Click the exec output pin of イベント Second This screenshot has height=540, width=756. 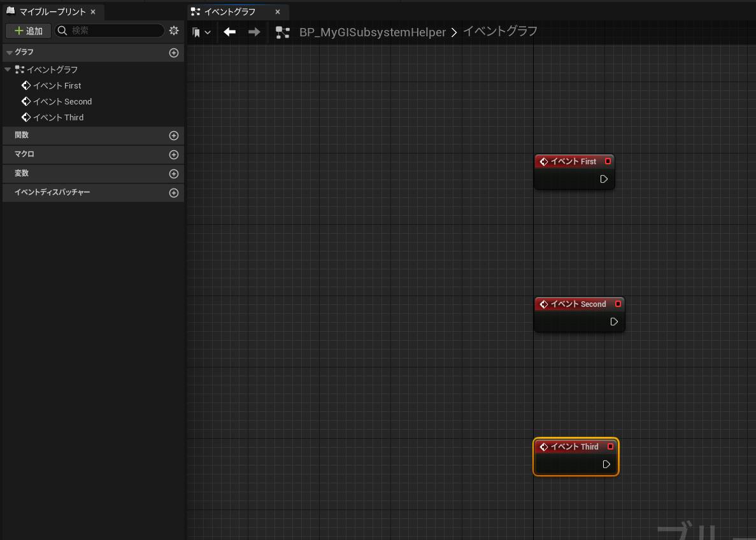[614, 322]
